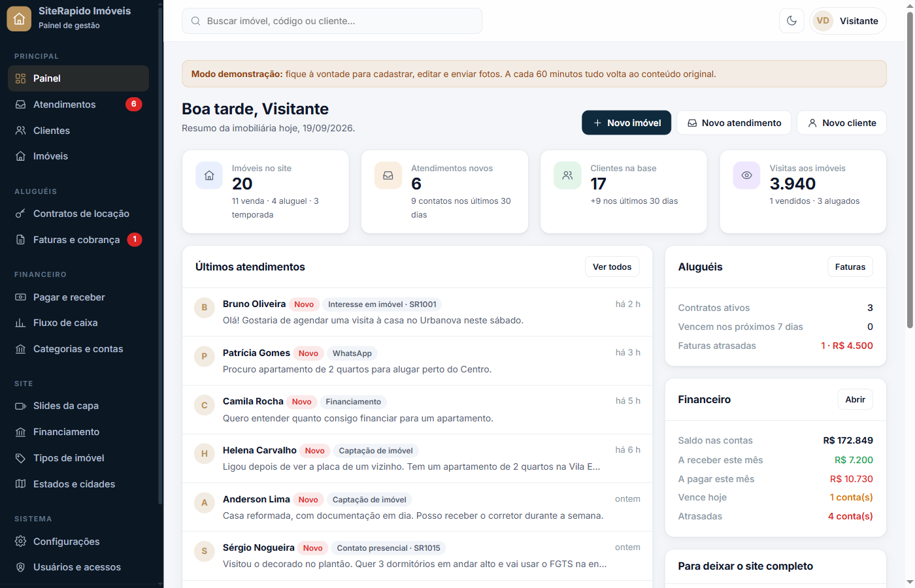Select Contratos de locação in sidebar
The height and width of the screenshot is (588, 915).
tap(78, 214)
